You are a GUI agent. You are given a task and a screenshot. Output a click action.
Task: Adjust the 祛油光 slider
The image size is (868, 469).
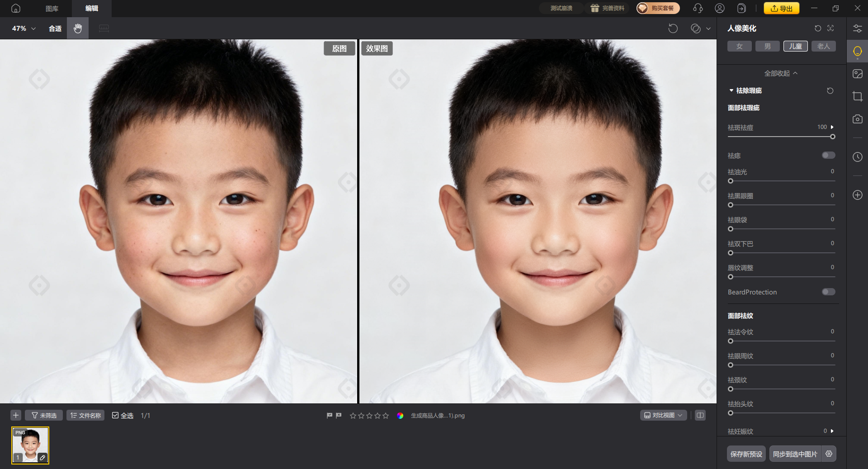pos(731,181)
